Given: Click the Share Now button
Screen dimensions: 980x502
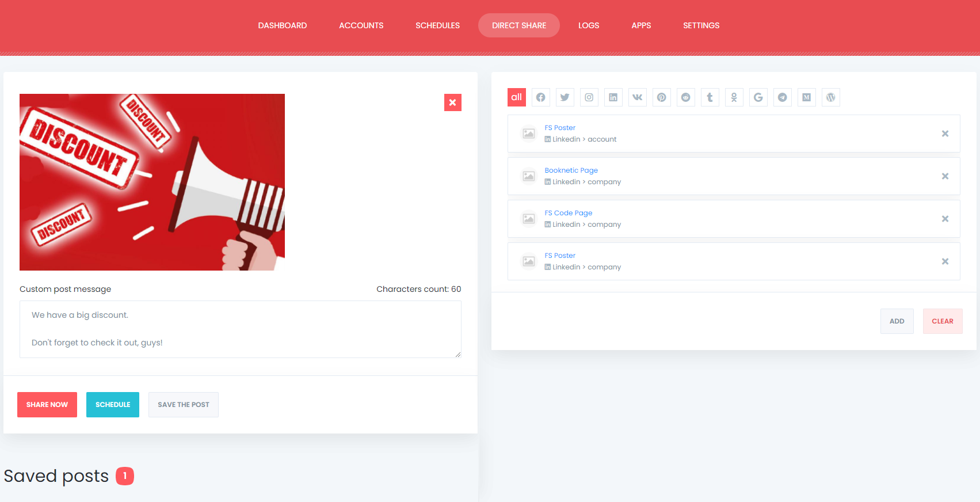Looking at the screenshot, I should tap(47, 405).
